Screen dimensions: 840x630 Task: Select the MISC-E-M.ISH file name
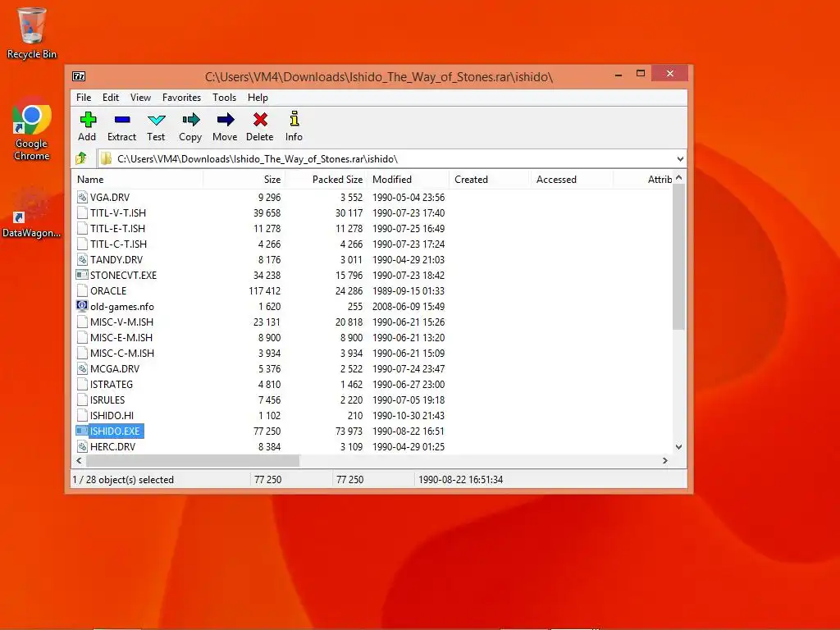click(x=121, y=337)
